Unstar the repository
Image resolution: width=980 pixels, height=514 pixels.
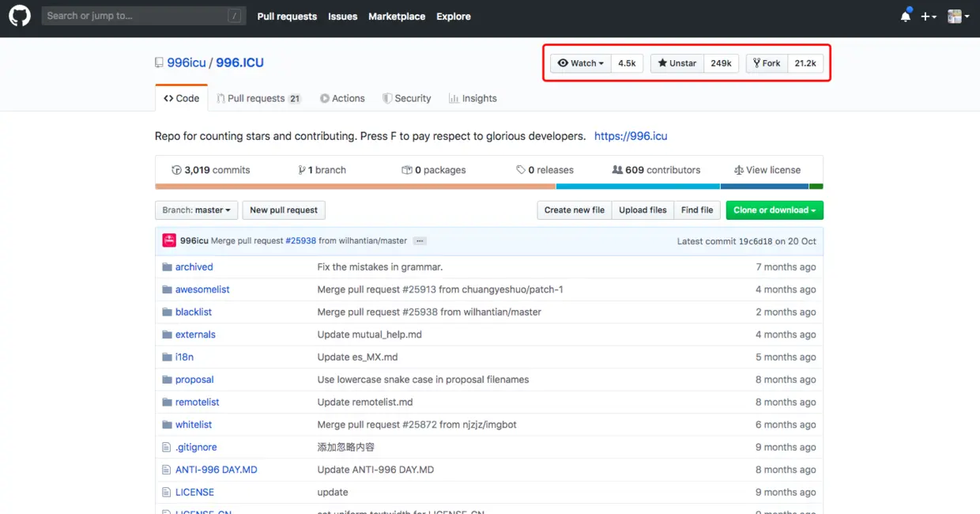[677, 63]
